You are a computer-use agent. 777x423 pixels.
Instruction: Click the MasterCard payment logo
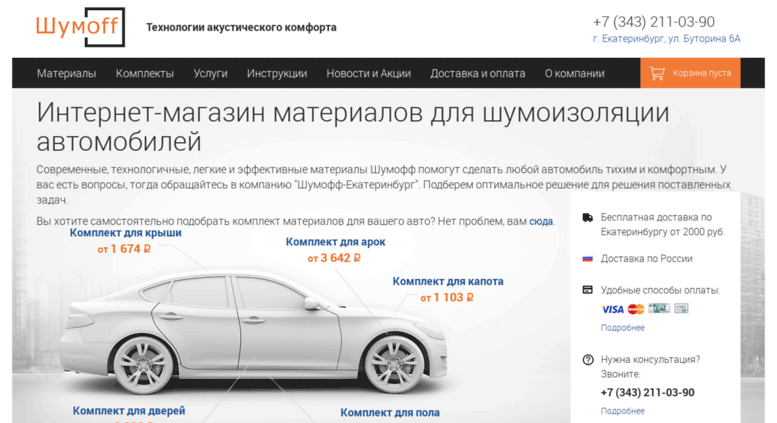(x=636, y=309)
